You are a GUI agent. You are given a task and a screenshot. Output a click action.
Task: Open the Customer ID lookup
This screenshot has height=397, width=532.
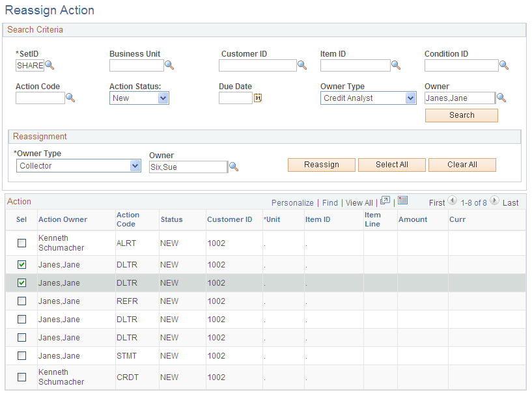[301, 65]
